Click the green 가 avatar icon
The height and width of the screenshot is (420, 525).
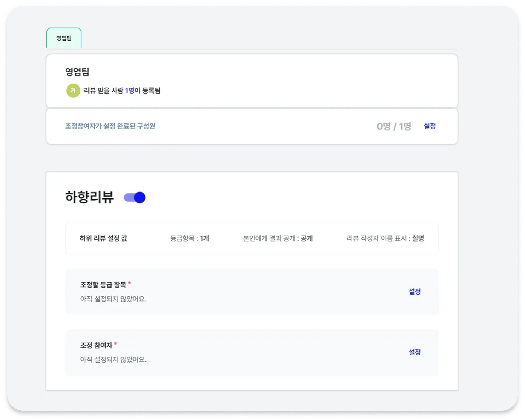pos(73,90)
